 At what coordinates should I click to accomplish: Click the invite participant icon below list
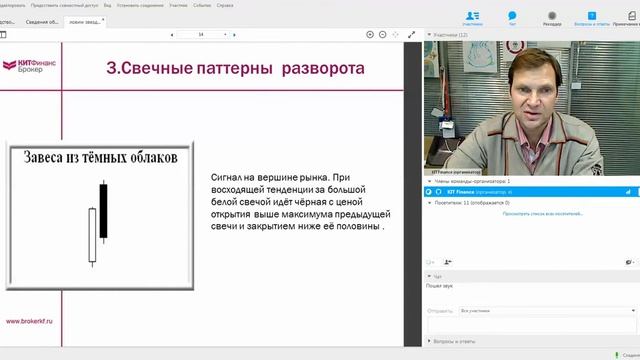tap(448, 262)
